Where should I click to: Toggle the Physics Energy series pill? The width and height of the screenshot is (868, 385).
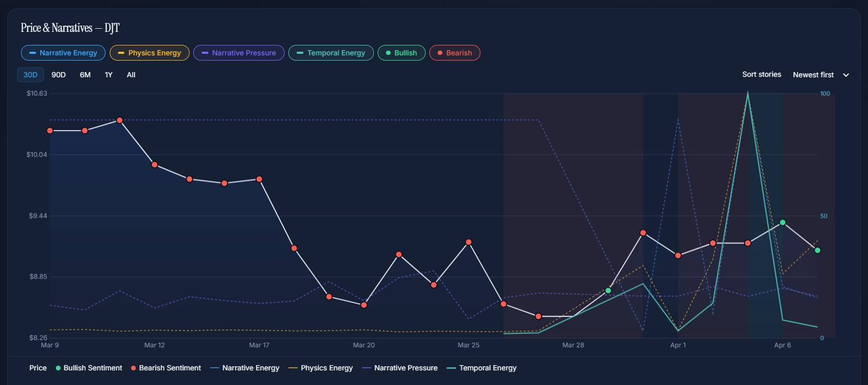(x=149, y=53)
